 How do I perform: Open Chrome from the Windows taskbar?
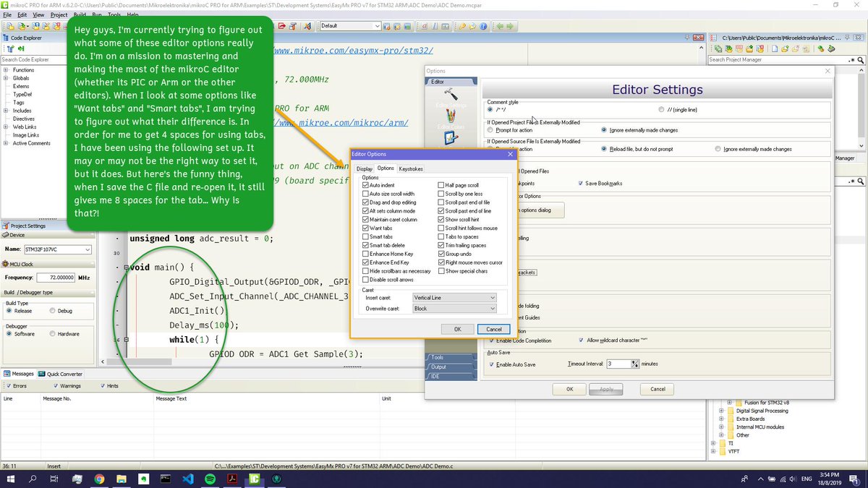[100, 479]
